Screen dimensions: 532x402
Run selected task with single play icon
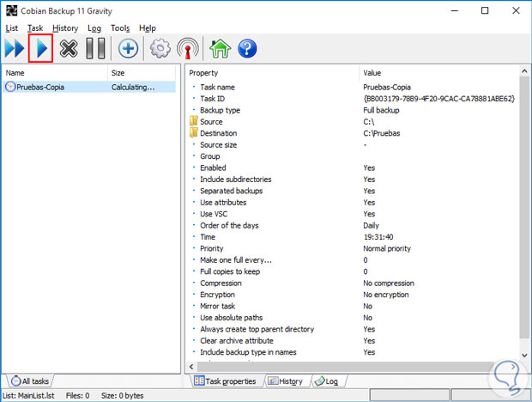tap(42, 49)
